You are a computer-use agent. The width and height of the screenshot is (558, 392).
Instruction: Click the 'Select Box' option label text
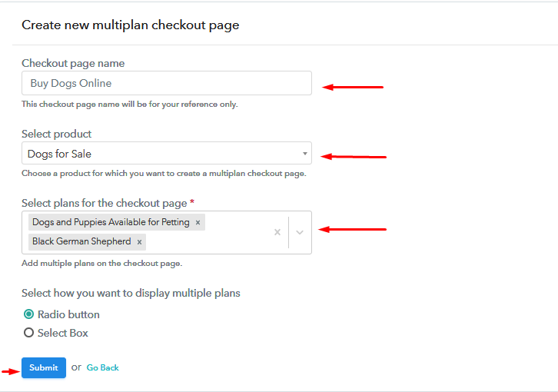(62, 333)
